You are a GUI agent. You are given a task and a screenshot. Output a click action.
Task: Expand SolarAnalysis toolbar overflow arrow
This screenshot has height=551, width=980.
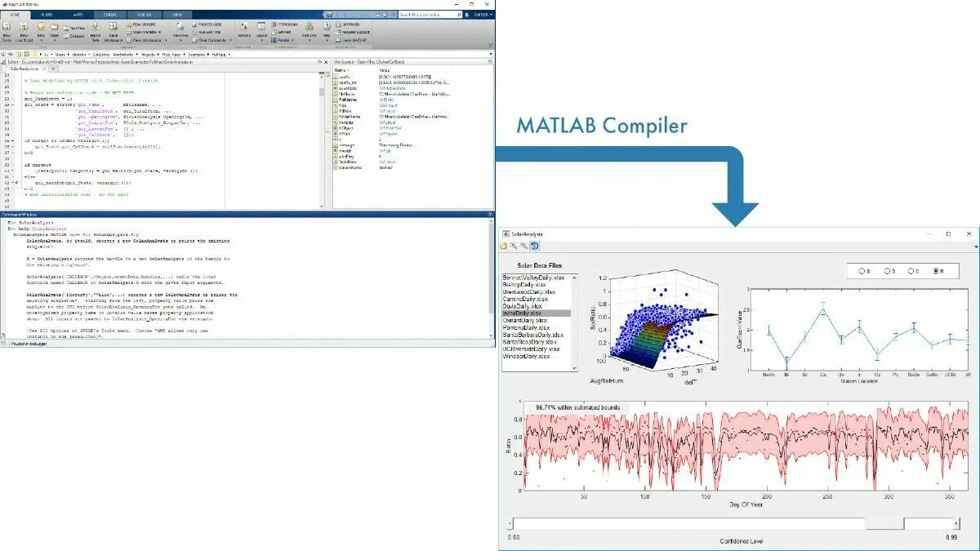click(975, 247)
